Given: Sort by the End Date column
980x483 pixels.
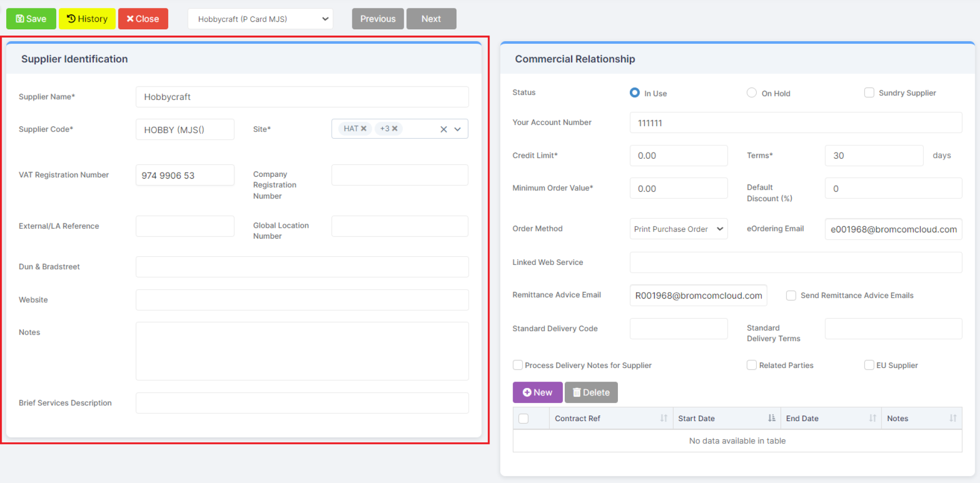Looking at the screenshot, I should (831, 419).
